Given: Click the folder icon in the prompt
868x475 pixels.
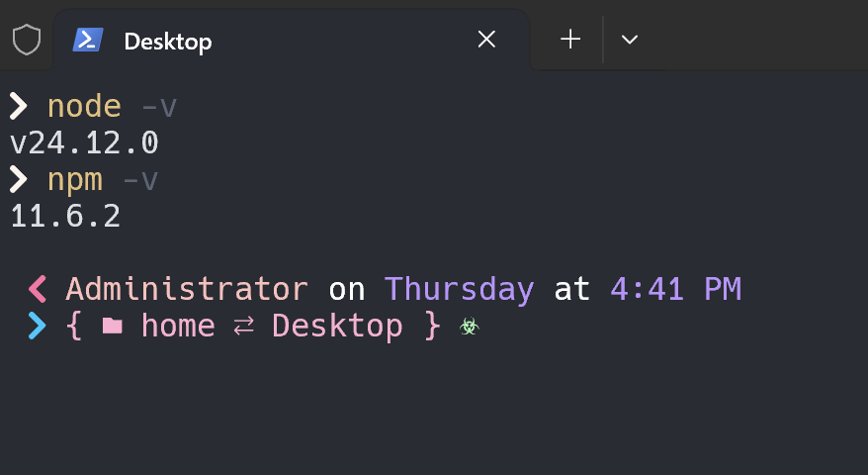Looking at the screenshot, I should pos(112,326).
